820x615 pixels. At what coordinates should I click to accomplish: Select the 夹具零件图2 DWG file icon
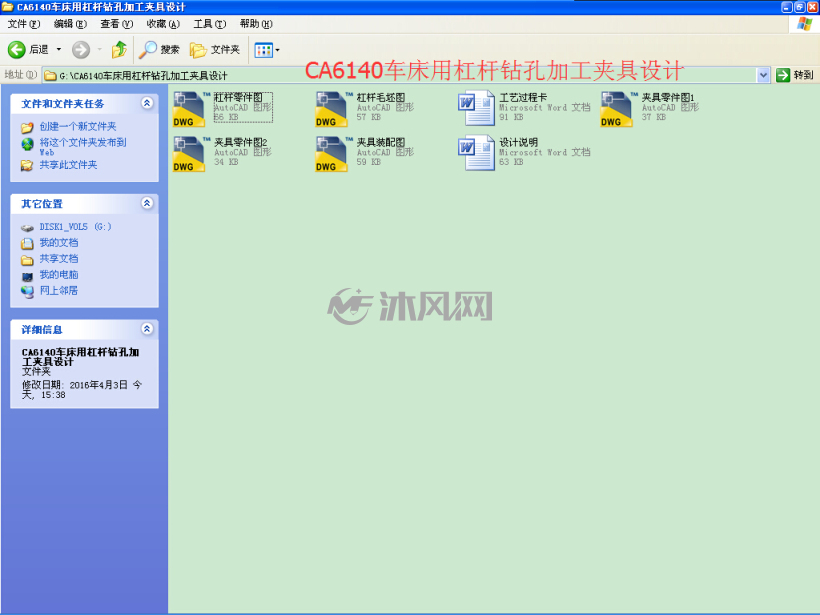click(189, 154)
